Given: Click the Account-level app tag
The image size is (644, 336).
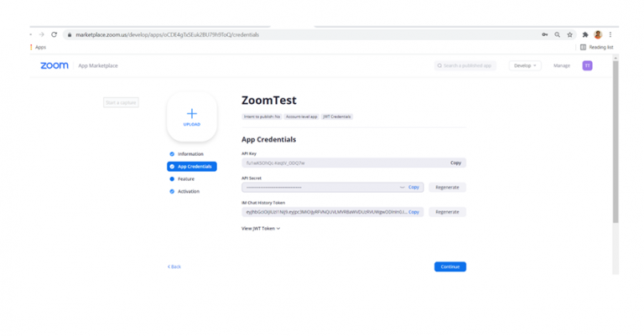Looking at the screenshot, I should coord(302,117).
